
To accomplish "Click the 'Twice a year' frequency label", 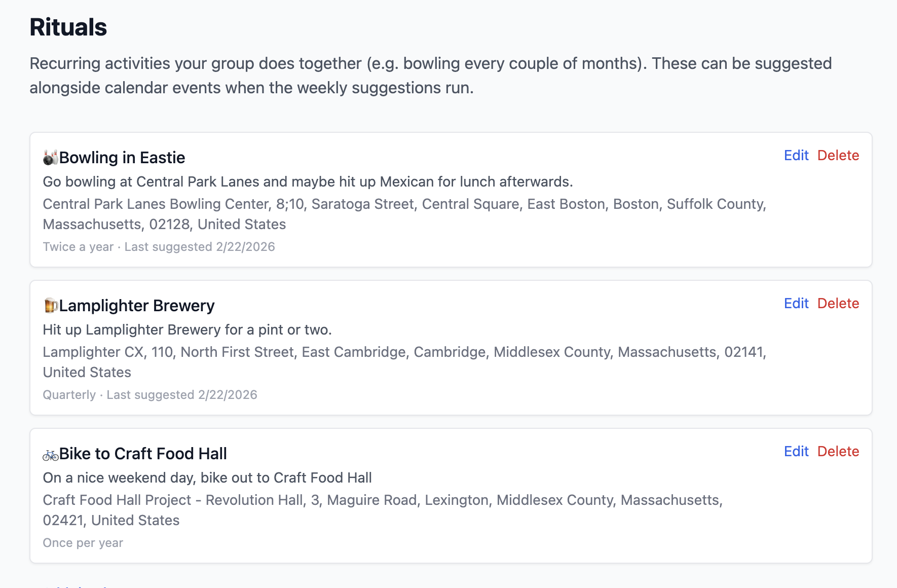I will (x=78, y=247).
